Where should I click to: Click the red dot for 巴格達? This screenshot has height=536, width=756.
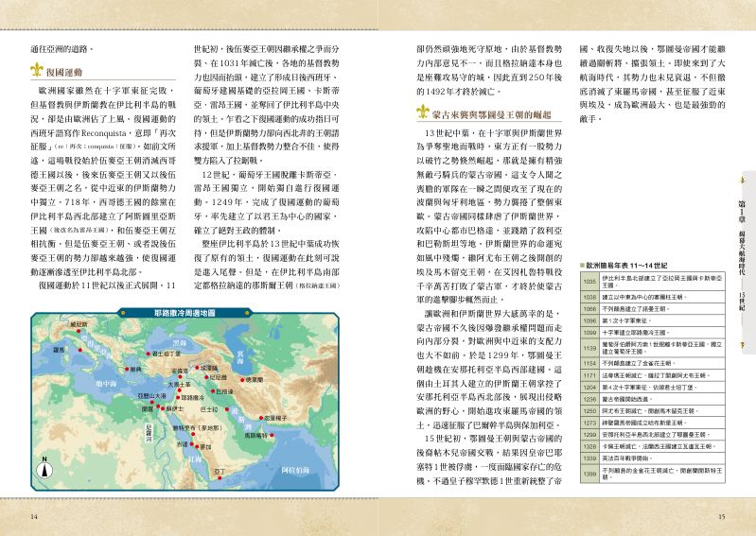coord(213,391)
